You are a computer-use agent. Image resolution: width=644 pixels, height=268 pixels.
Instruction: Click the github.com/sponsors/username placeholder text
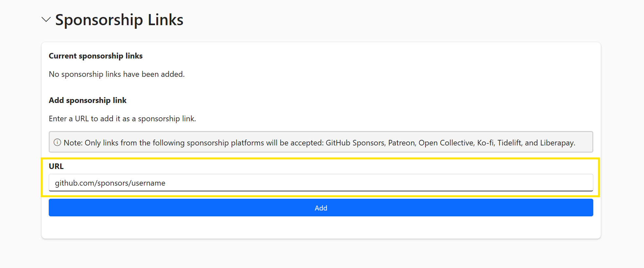(110, 183)
